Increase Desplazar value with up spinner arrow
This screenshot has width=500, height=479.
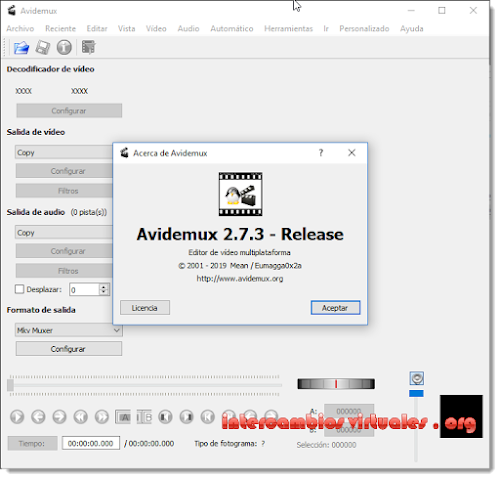coord(104,287)
